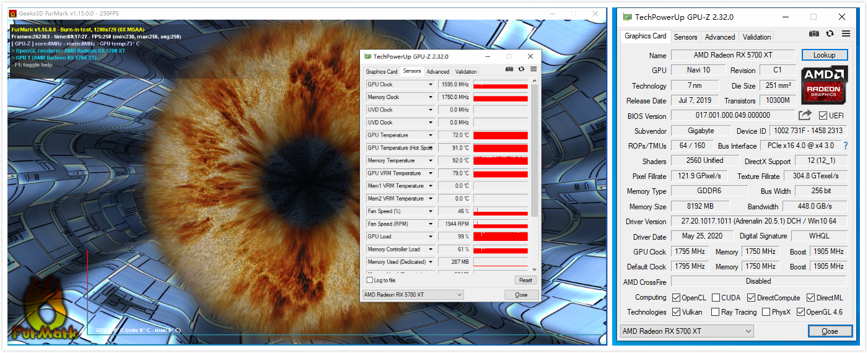The width and height of the screenshot is (868, 353).
Task: Open the Validation tab in the Sensors window
Action: point(466,72)
